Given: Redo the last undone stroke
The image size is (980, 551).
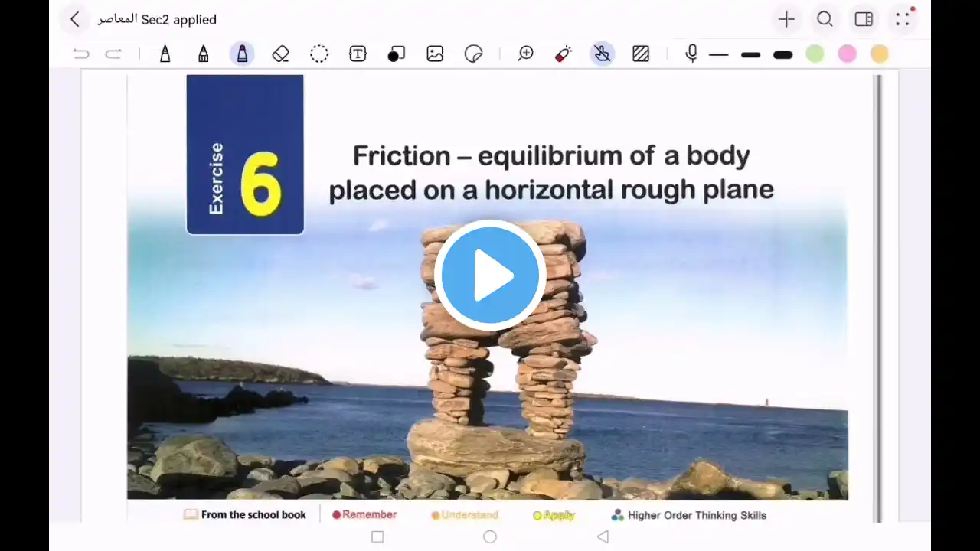Looking at the screenshot, I should click(113, 54).
